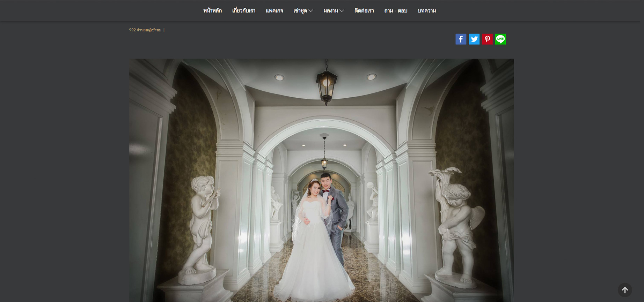This screenshot has height=302, width=644.
Task: Open the ถาม - ตอบ page
Action: tap(396, 11)
